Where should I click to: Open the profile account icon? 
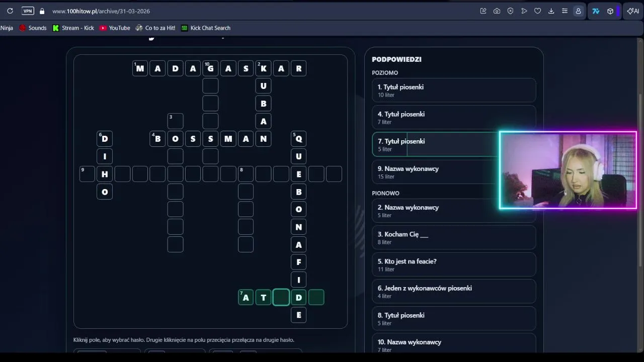[x=578, y=11]
